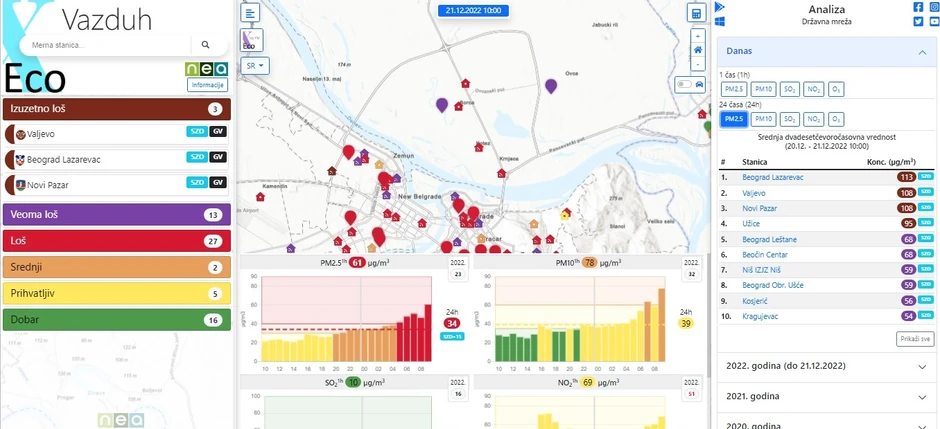This screenshot has height=429, width=940.
Task: Select Beograd Lazarevac in the left list
Action: (116, 160)
